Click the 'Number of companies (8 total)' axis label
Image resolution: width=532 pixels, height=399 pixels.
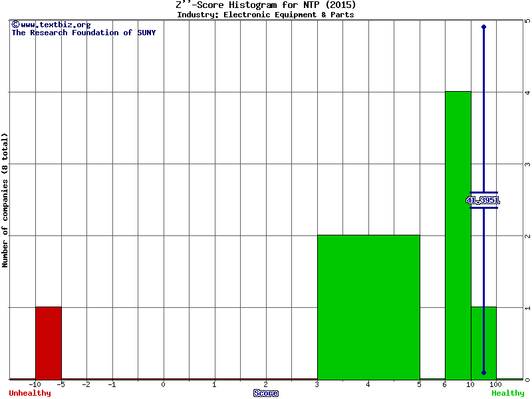[5, 200]
